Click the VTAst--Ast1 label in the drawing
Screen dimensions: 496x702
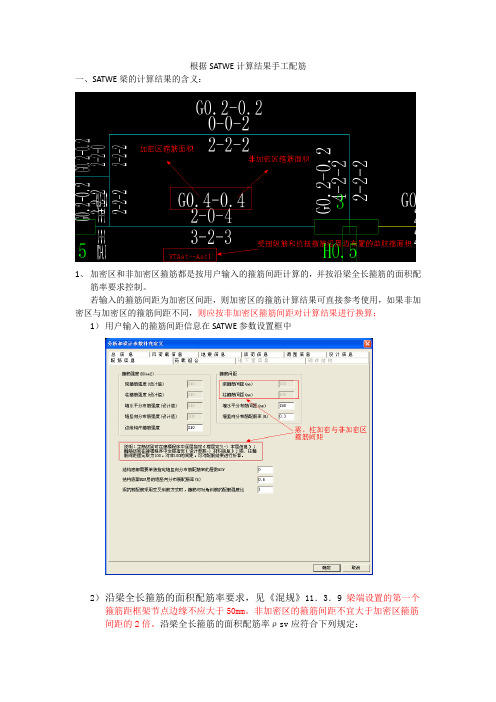click(x=190, y=256)
